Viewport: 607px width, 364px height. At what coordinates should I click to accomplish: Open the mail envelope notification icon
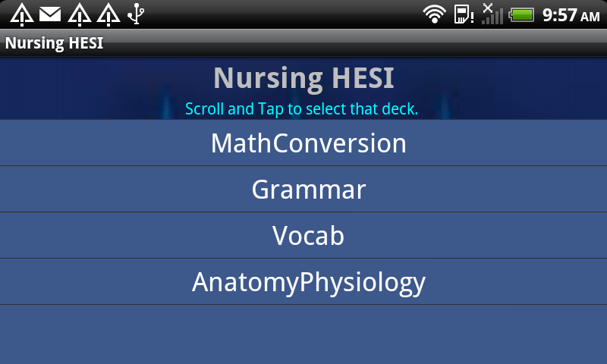(x=50, y=14)
